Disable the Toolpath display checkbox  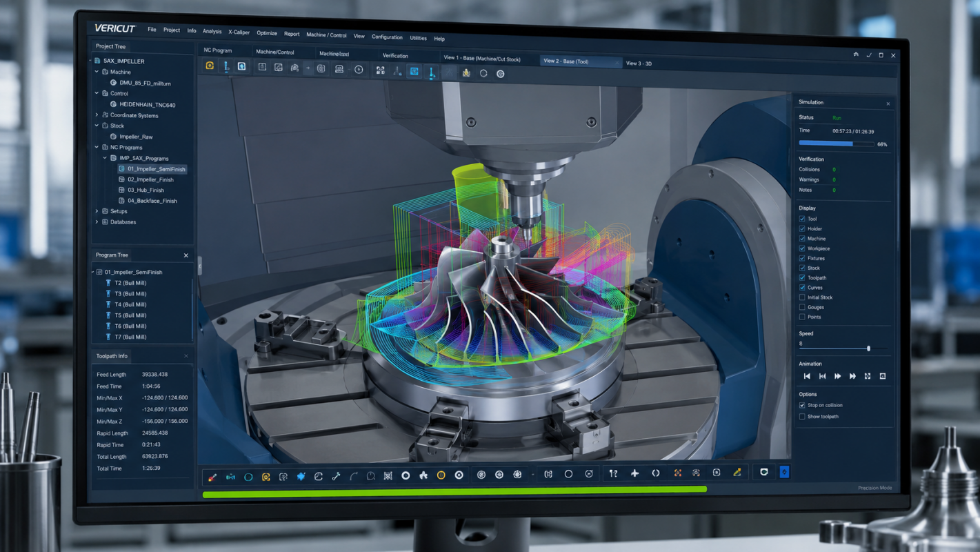point(802,277)
